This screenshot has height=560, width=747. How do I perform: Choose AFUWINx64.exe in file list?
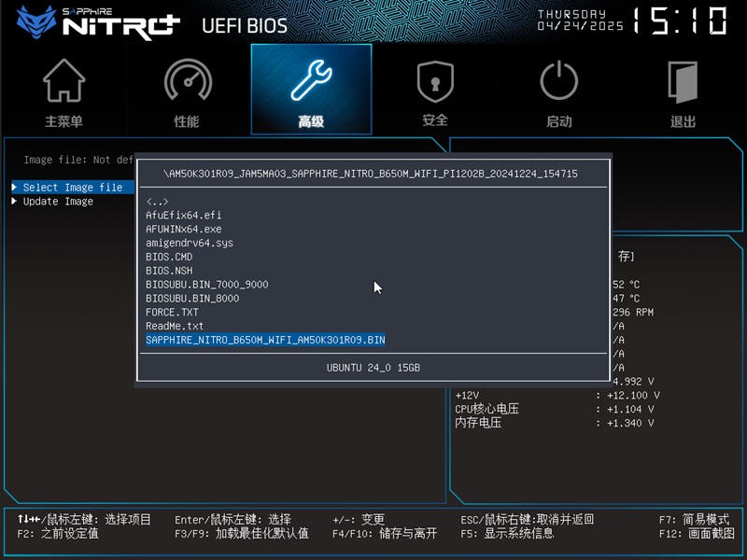click(183, 230)
